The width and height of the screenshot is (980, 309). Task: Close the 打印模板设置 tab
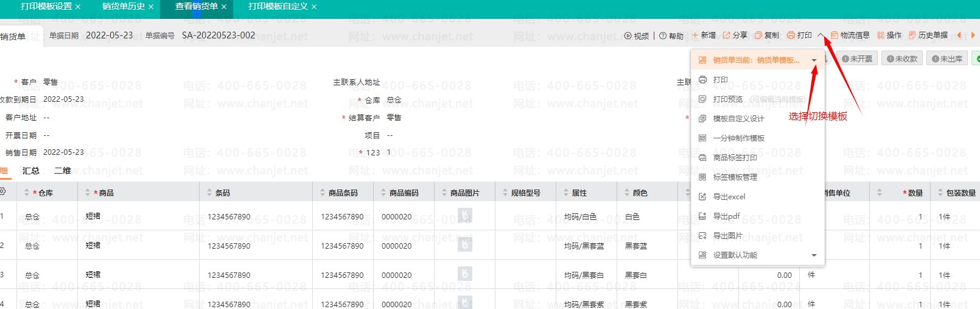77,7
